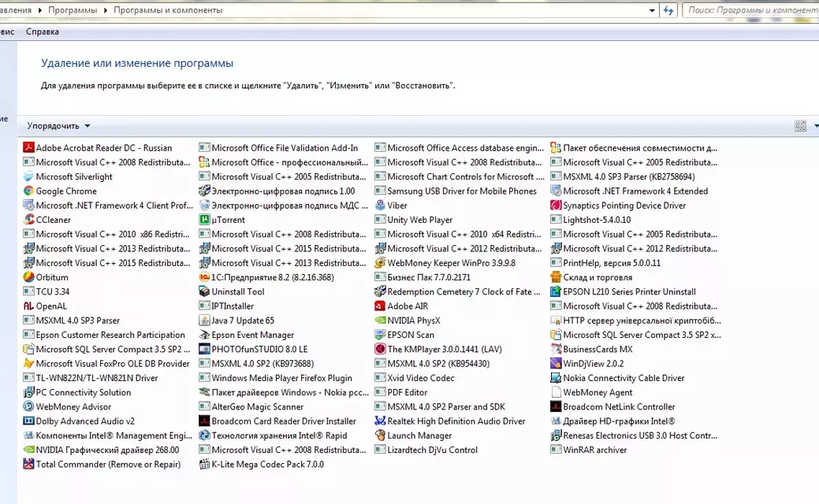Expand the arrow after Программы breadcrumb

(106, 10)
